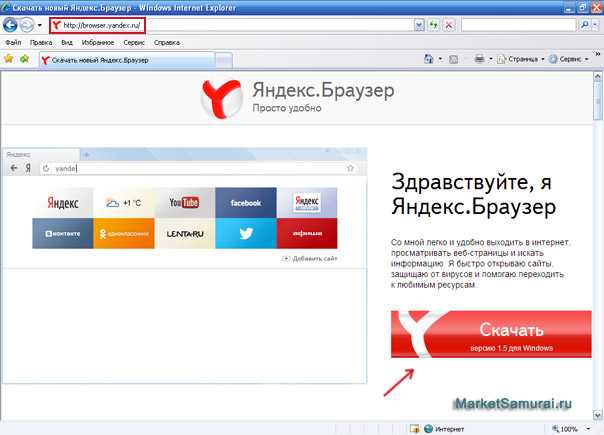Viewport: 604px width, 435px height.
Task: Click the preview address field with yande
Action: tap(198, 168)
